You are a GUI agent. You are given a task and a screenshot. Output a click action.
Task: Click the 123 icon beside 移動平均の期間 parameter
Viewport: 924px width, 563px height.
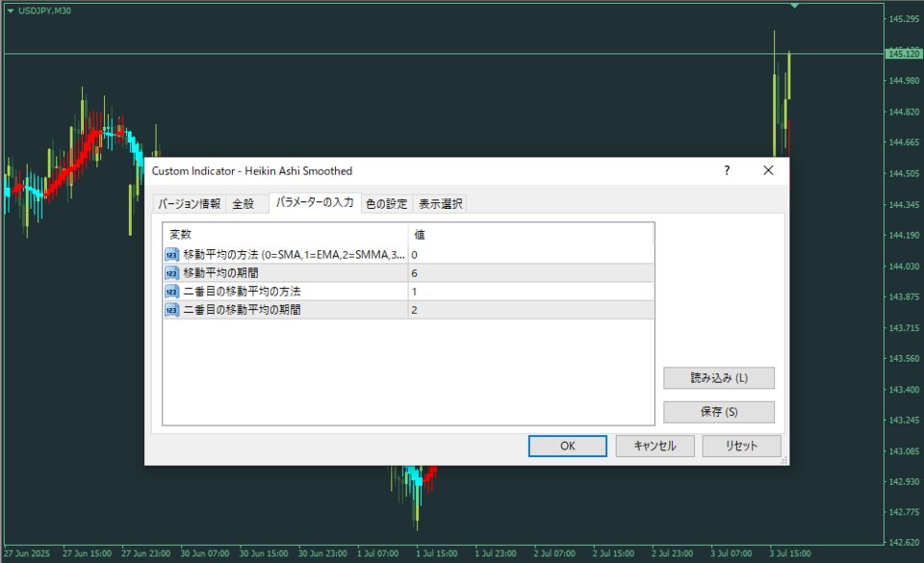171,272
